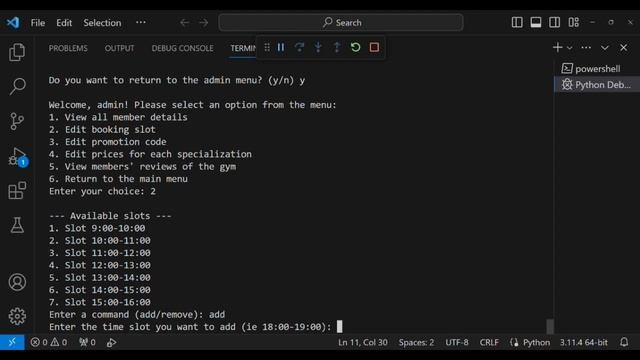Click the terminal input cursor prompt

point(340,327)
